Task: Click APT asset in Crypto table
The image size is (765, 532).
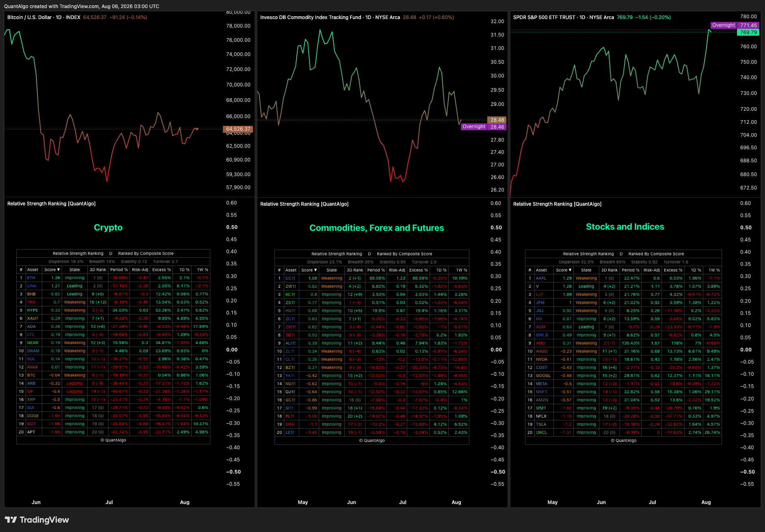Action: point(31,432)
